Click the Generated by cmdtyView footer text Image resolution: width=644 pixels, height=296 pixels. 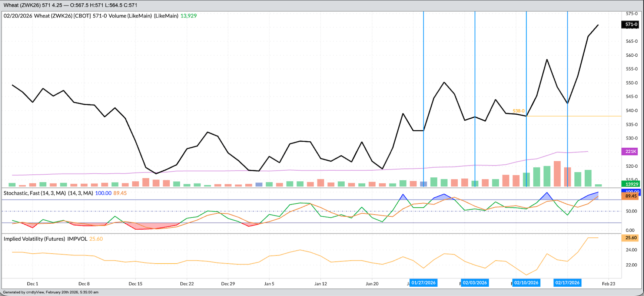tap(51, 292)
